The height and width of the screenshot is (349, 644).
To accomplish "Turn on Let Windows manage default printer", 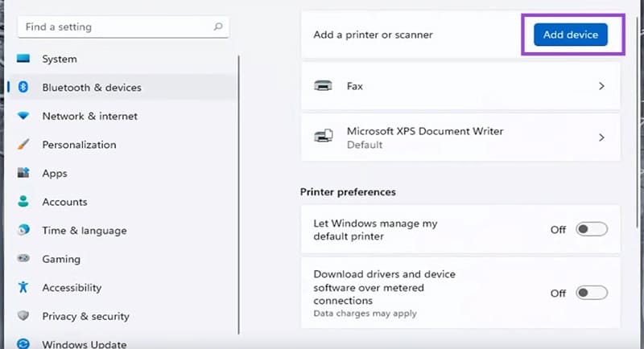I will coord(592,229).
